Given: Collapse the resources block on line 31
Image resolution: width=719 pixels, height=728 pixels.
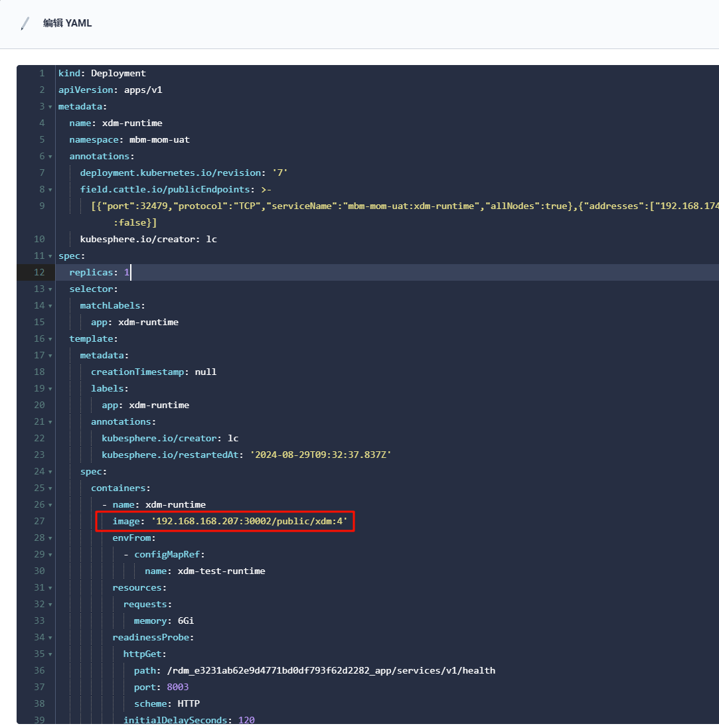Looking at the screenshot, I should (50, 587).
